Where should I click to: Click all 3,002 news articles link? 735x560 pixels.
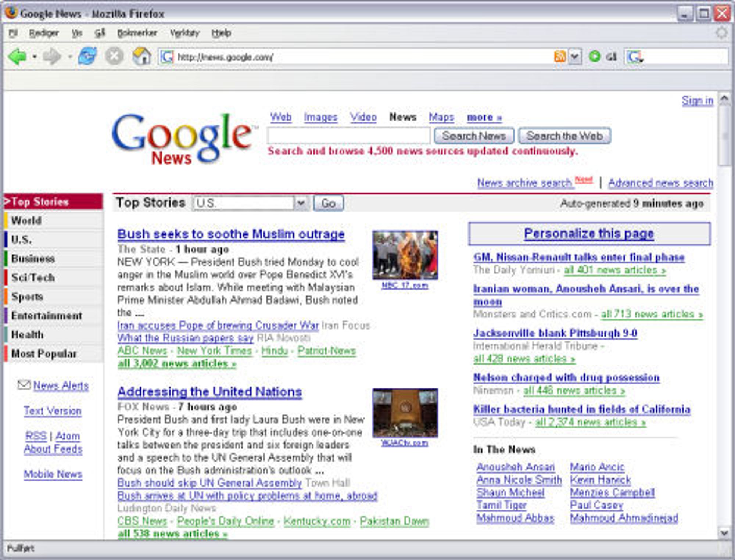point(177,364)
